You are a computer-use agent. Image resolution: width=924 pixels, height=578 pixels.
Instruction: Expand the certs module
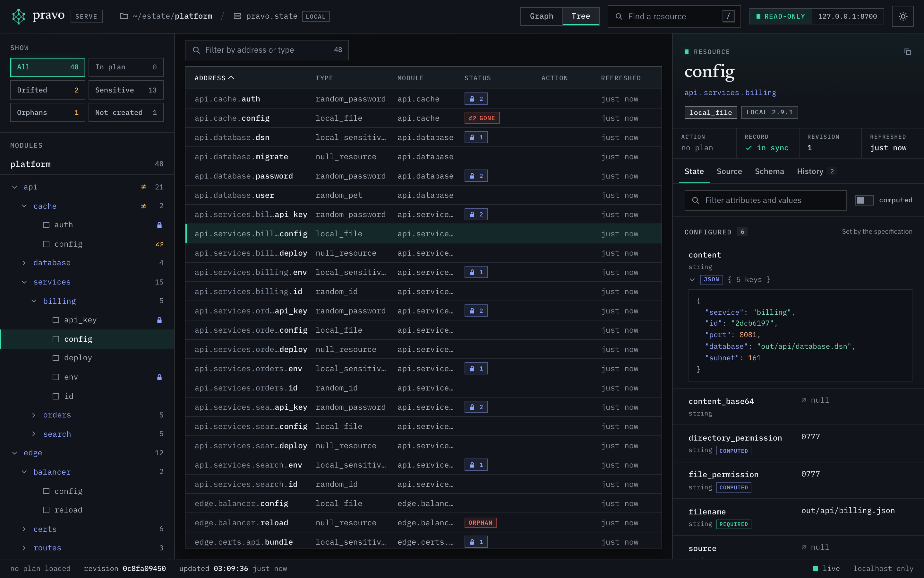coord(24,529)
